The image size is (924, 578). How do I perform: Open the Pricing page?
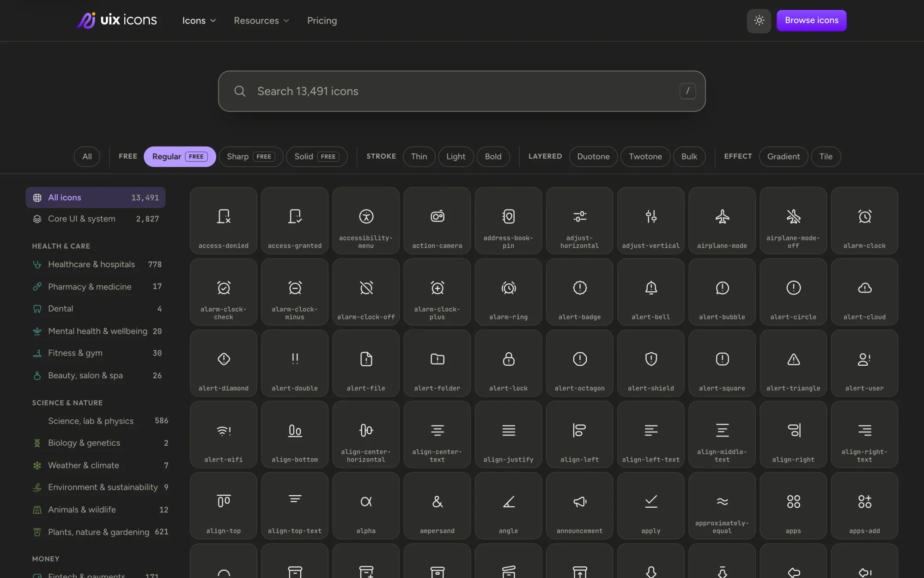322,21
